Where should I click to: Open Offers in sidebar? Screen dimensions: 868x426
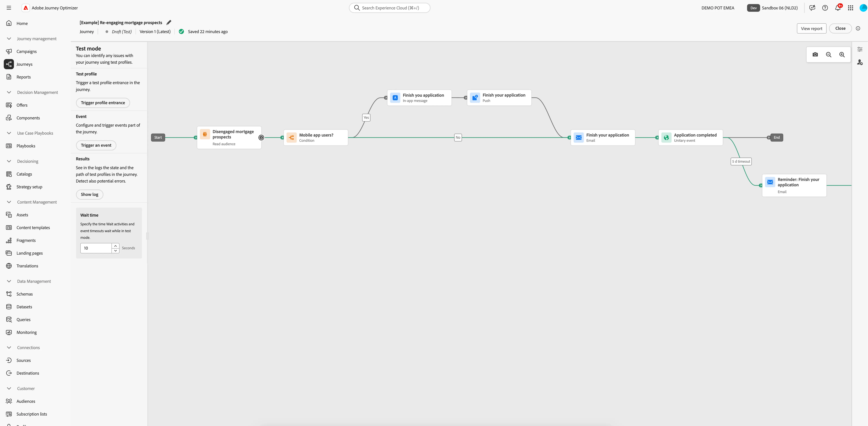(22, 105)
